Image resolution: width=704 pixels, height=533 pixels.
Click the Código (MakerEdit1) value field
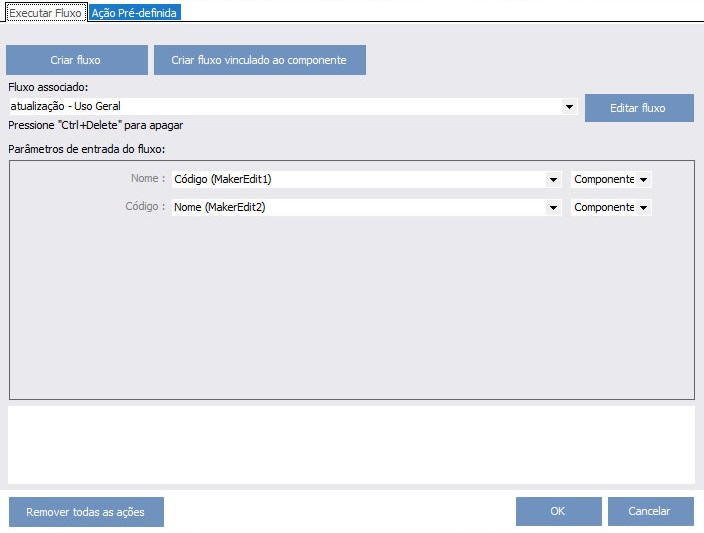tap(355, 179)
